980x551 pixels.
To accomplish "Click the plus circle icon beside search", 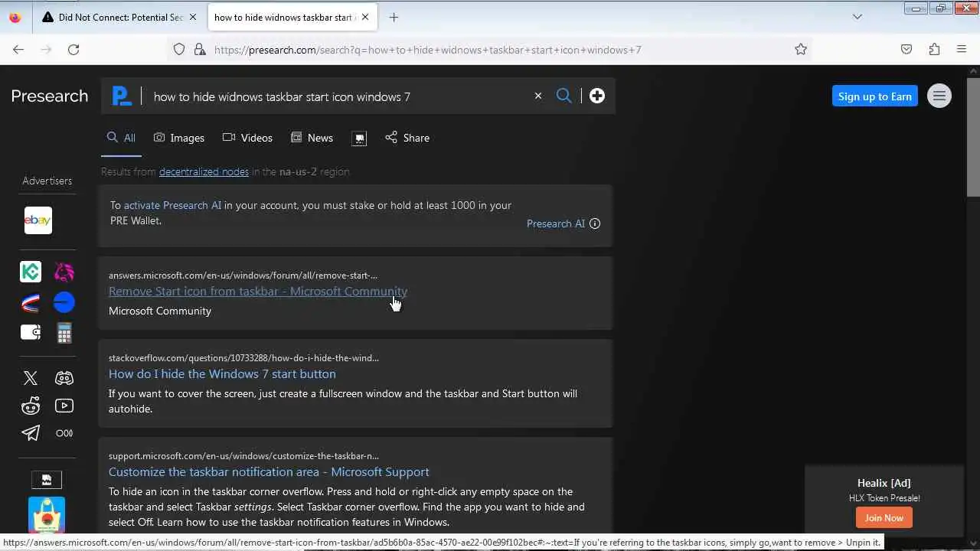I will (x=597, y=96).
